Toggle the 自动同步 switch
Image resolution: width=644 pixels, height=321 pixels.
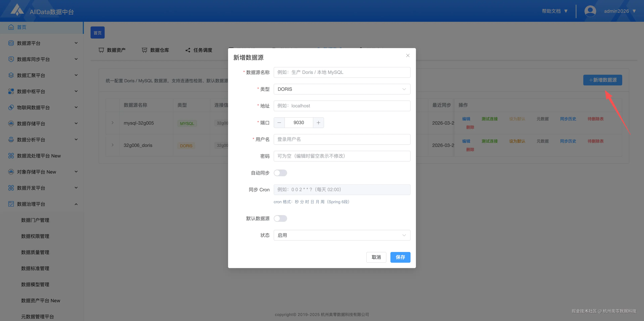click(x=280, y=173)
